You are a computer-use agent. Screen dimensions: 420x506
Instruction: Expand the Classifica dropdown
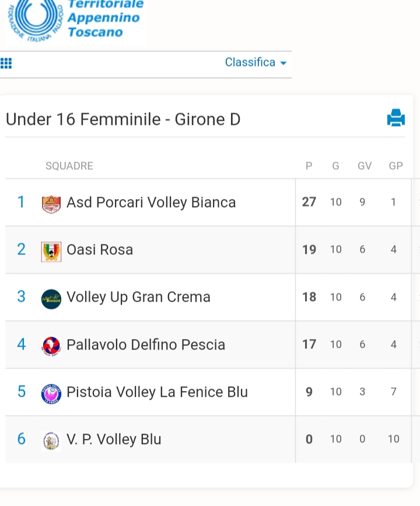(x=256, y=62)
